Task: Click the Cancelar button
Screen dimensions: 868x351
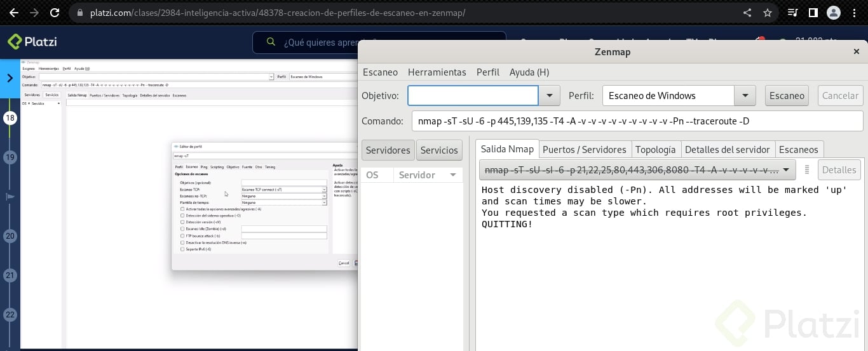Action: pos(840,96)
